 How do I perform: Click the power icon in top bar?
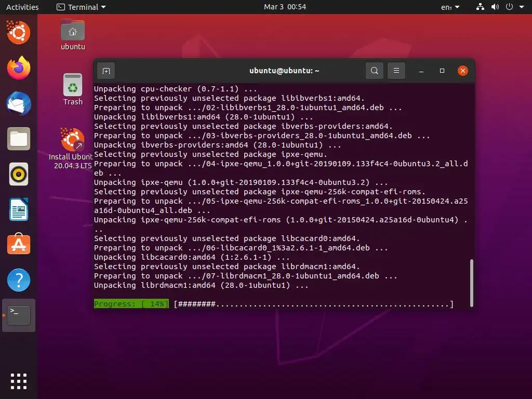[x=509, y=7]
